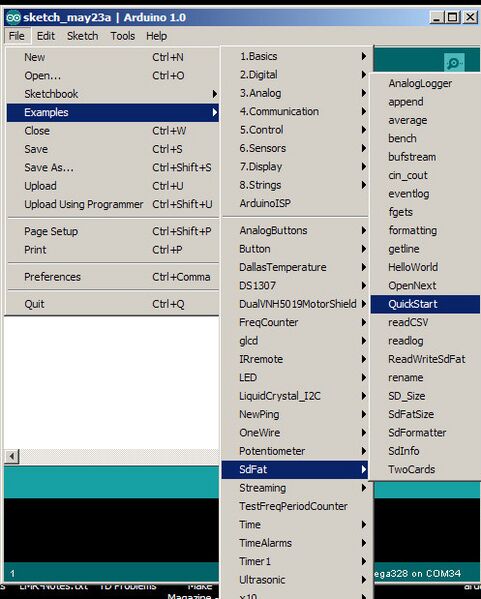Viewport: 481px width, 599px height.
Task: Expand the Streaming library examples
Action: (x=295, y=488)
